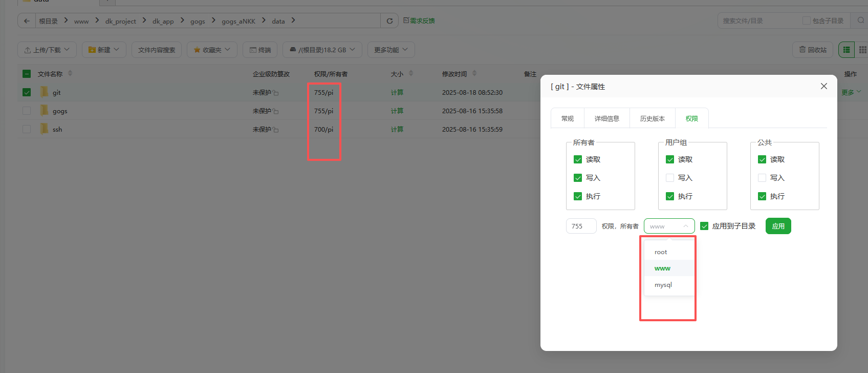Viewport: 868px width, 373px height.
Task: Open the Detailed Info tab
Action: click(607, 118)
